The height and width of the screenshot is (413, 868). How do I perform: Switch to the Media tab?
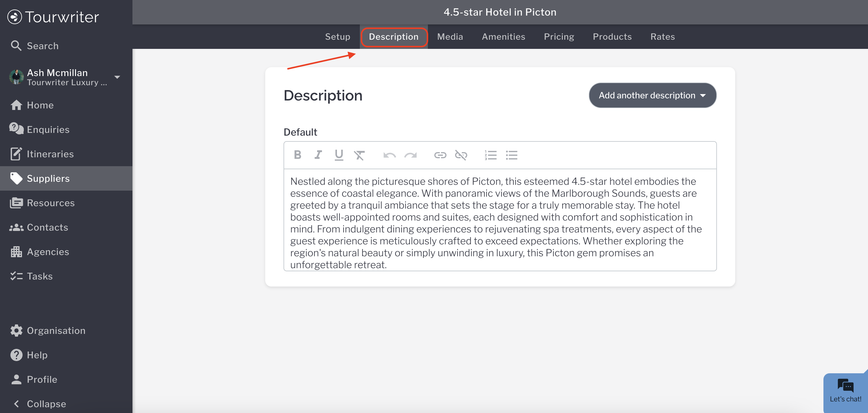[450, 37]
